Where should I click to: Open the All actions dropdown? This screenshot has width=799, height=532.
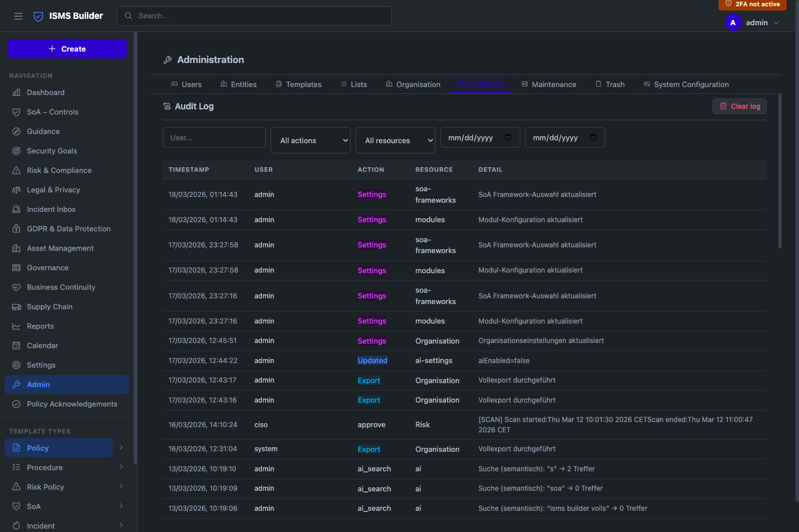coord(311,140)
